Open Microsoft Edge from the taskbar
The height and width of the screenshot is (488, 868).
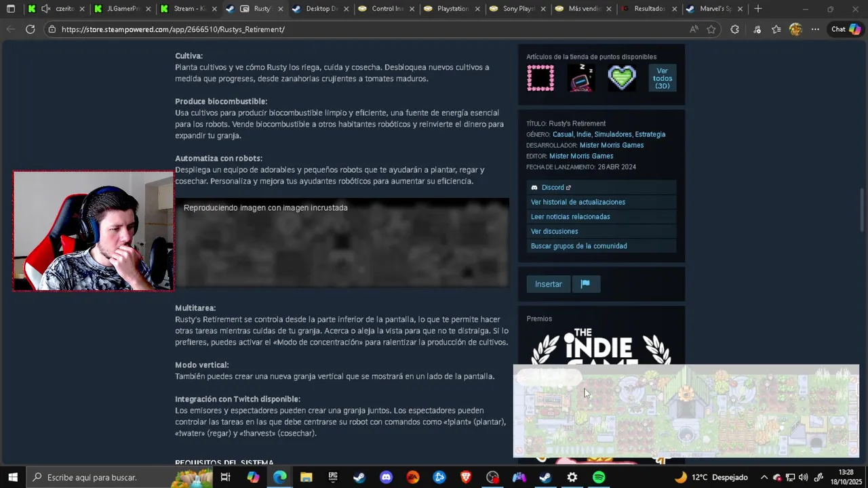280,477
